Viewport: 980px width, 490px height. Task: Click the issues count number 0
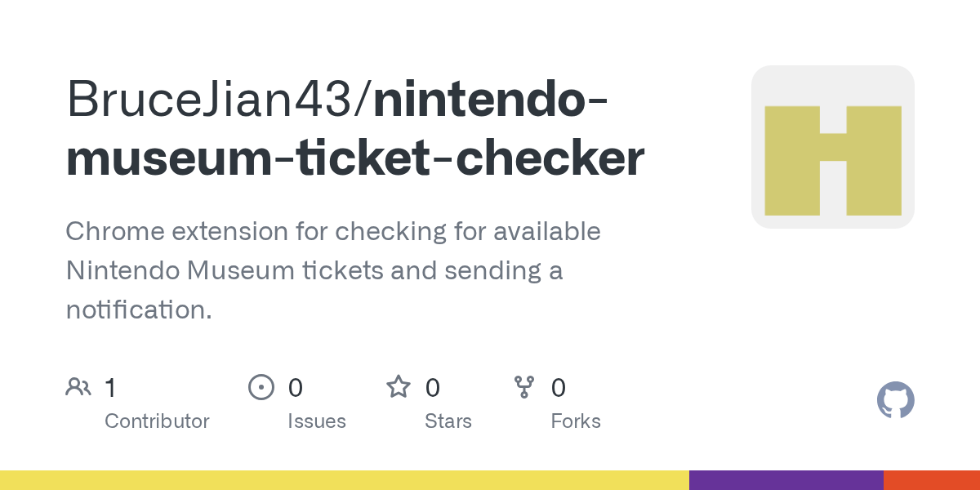tap(295, 388)
